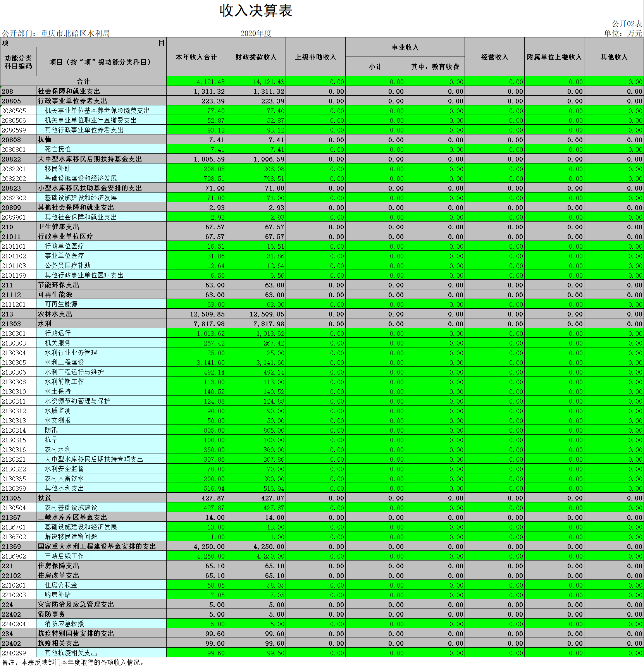644x667 pixels.
Task: Click the "农林水支出" row name
Action: (x=55, y=314)
